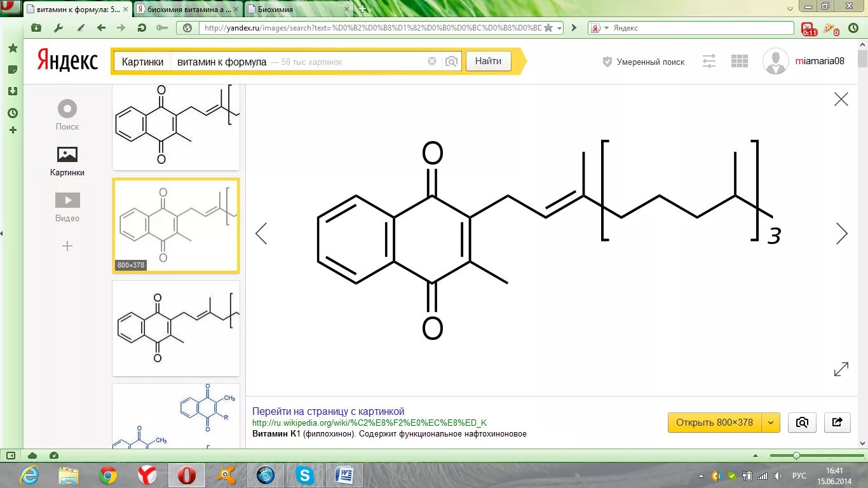
Task: Click the Найти search button
Action: (x=488, y=61)
